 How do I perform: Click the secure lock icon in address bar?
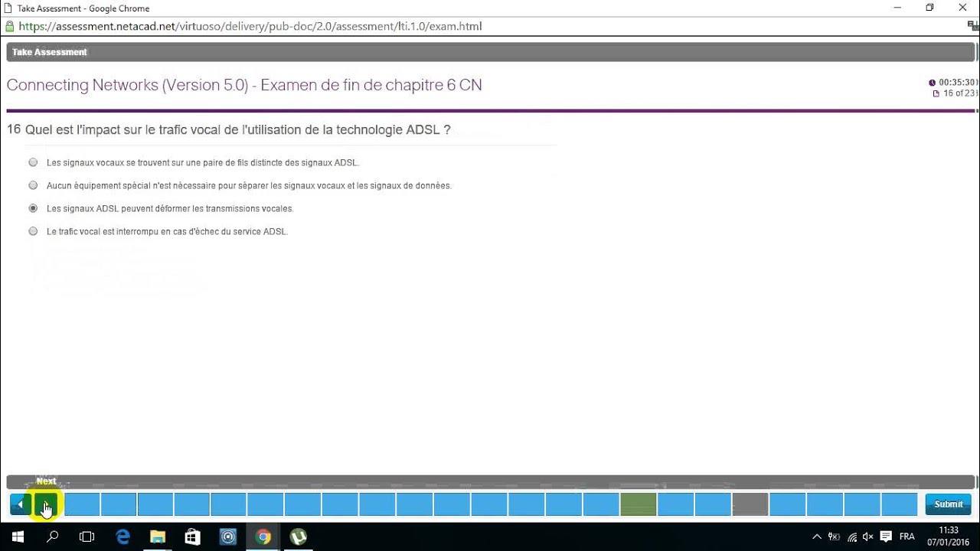[9, 26]
